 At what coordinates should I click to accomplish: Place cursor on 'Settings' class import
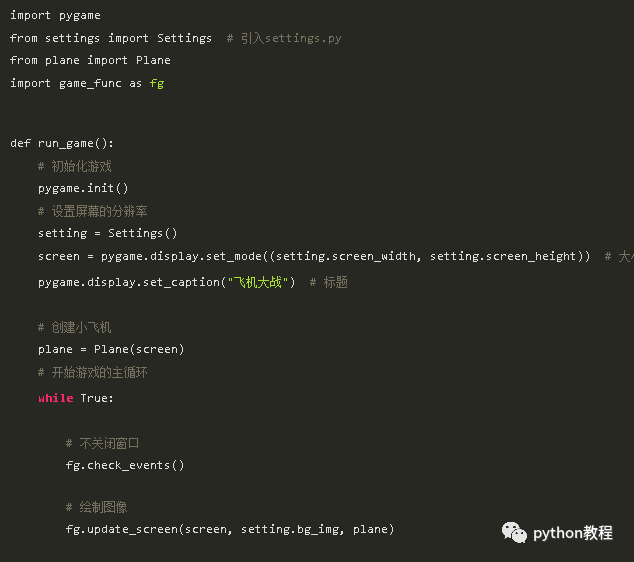[184, 38]
